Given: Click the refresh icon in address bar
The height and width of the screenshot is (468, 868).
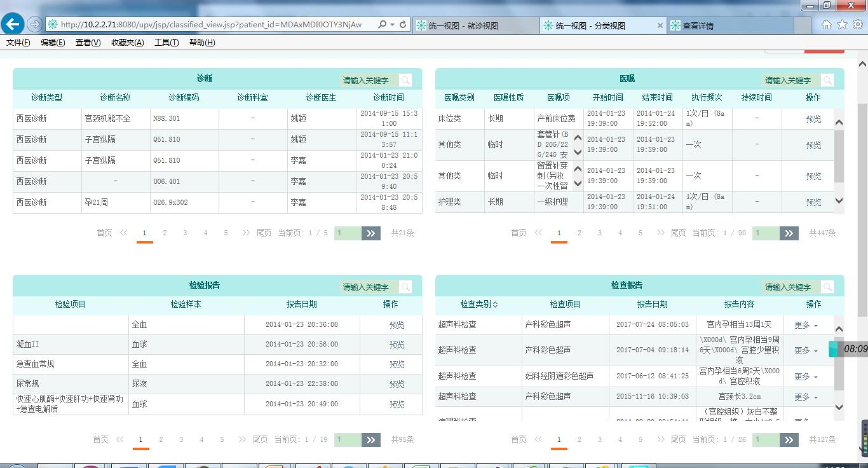Looking at the screenshot, I should tap(403, 25).
